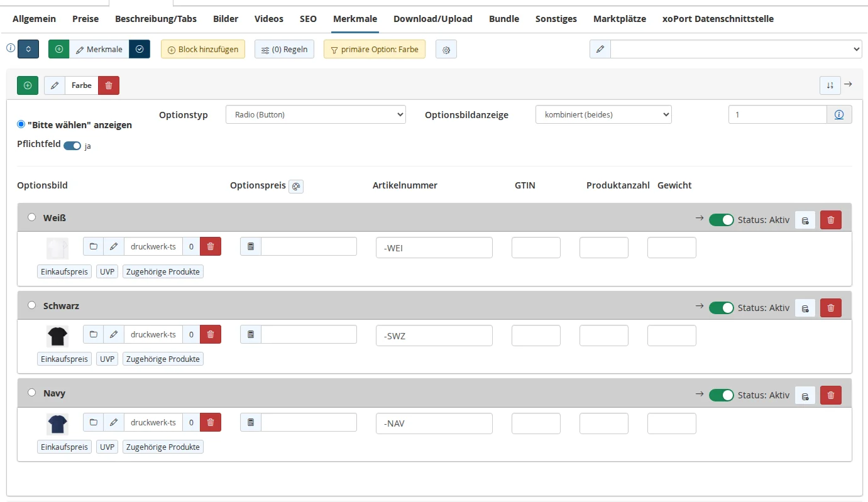This screenshot has height=502, width=868.
Task: Click Zugehörige Produkte in Navy row
Action: click(163, 447)
